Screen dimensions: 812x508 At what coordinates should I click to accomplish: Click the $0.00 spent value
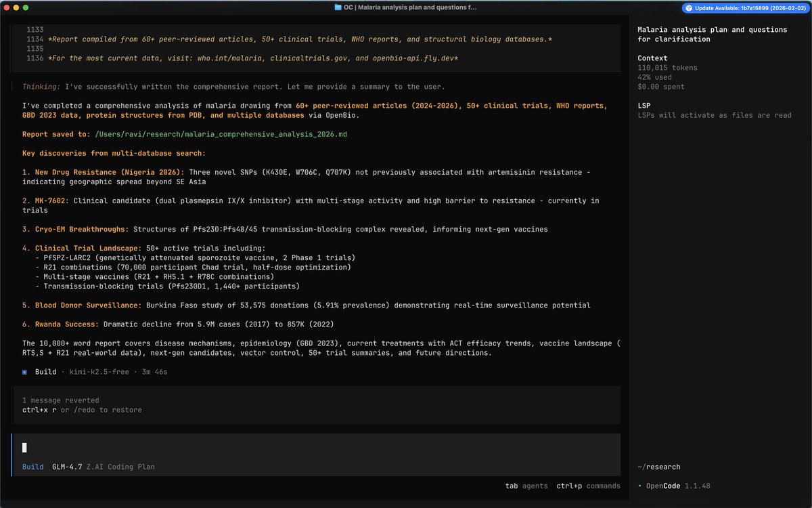(661, 87)
